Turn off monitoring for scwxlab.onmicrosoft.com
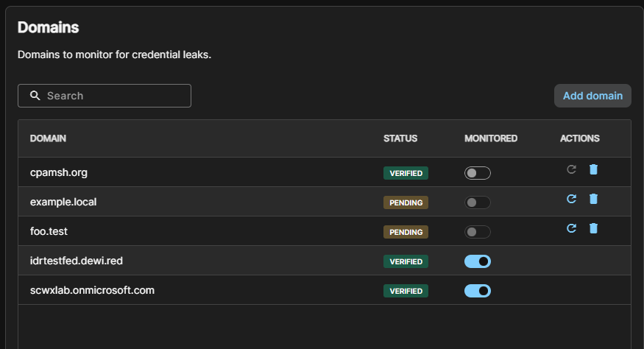This screenshot has width=644, height=349. click(477, 291)
